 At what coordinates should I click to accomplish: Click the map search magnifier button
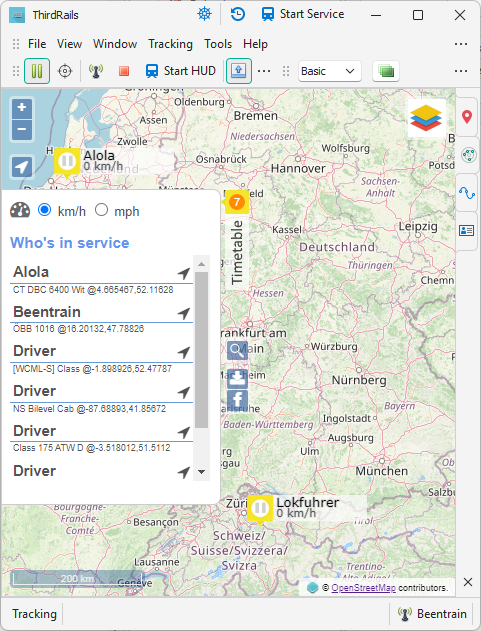(237, 351)
